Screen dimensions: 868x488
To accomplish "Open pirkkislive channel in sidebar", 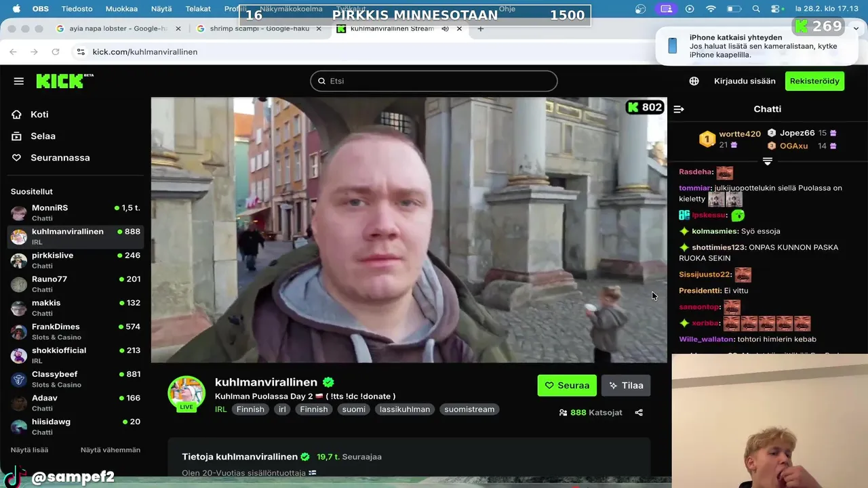I will tap(75, 260).
